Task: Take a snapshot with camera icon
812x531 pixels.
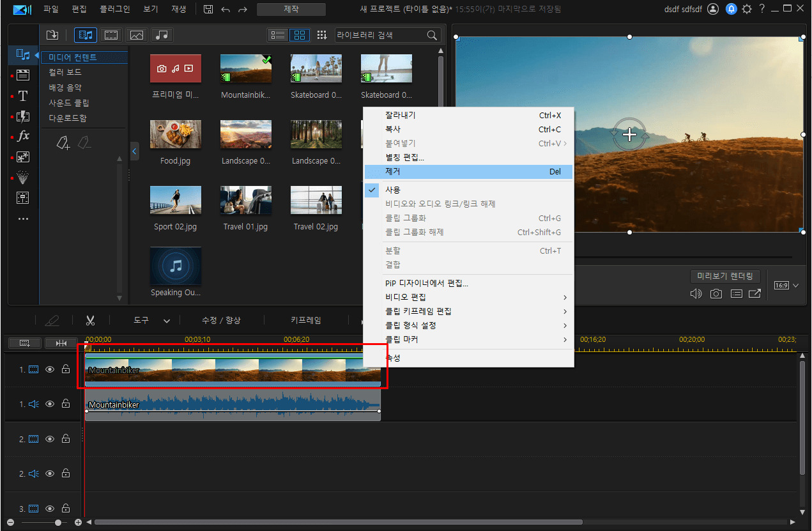Action: coord(716,294)
